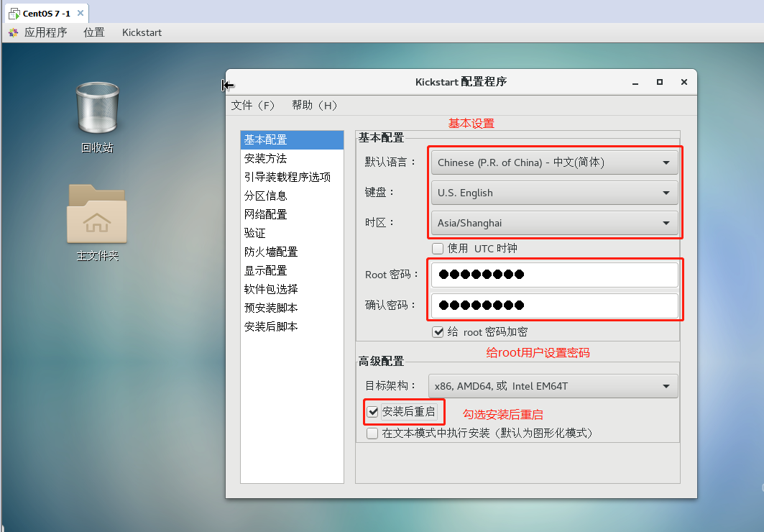
Task: Select 防火墙配置 in the sidebar list
Action: tap(292, 252)
